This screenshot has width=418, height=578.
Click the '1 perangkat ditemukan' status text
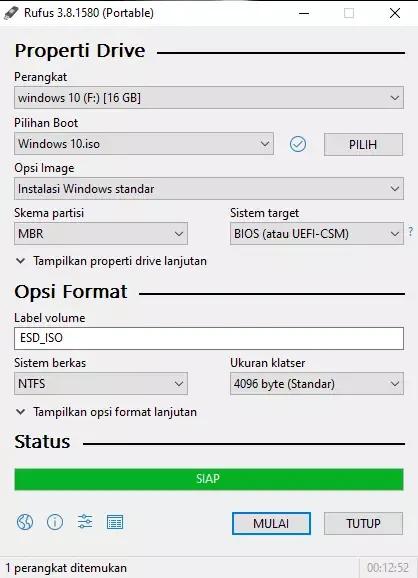66,568
